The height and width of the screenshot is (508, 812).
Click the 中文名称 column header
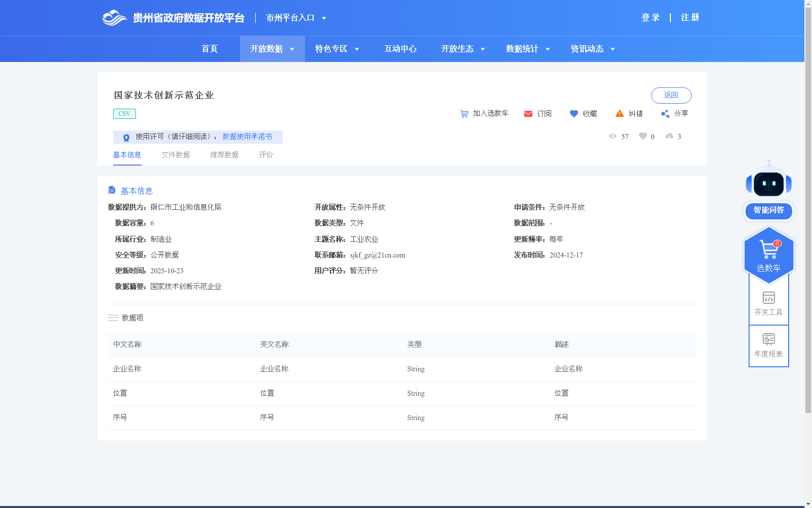pos(127,344)
